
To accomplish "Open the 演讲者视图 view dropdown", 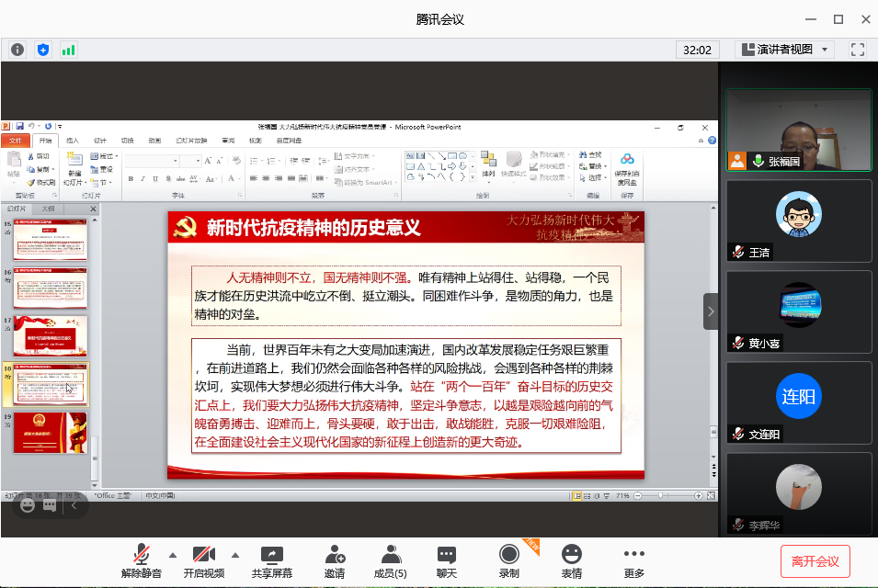I will [784, 50].
